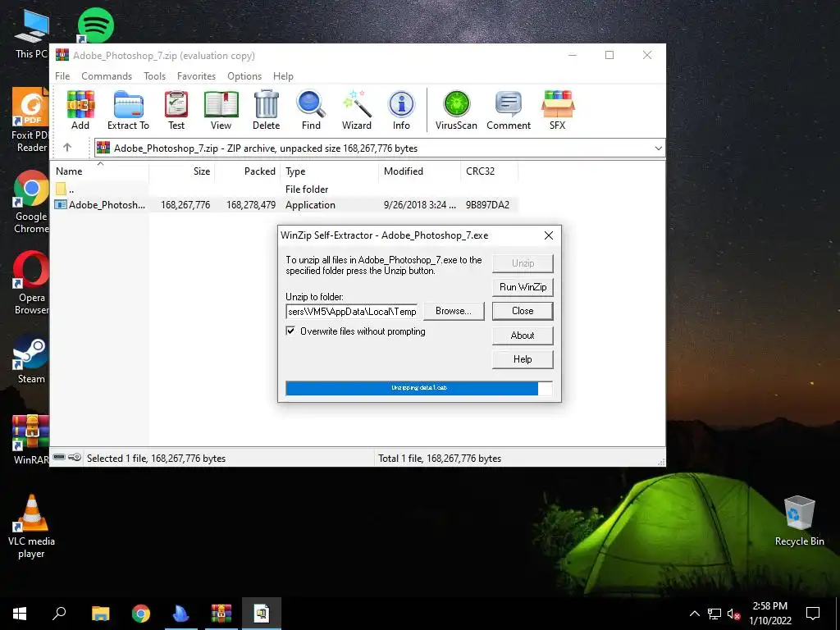Go up one folder level arrow
Screen dimensions: 840x630
pos(67,148)
